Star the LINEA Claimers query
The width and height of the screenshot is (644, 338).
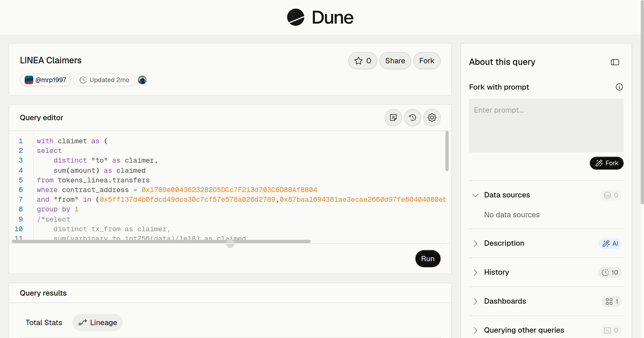[x=363, y=61]
